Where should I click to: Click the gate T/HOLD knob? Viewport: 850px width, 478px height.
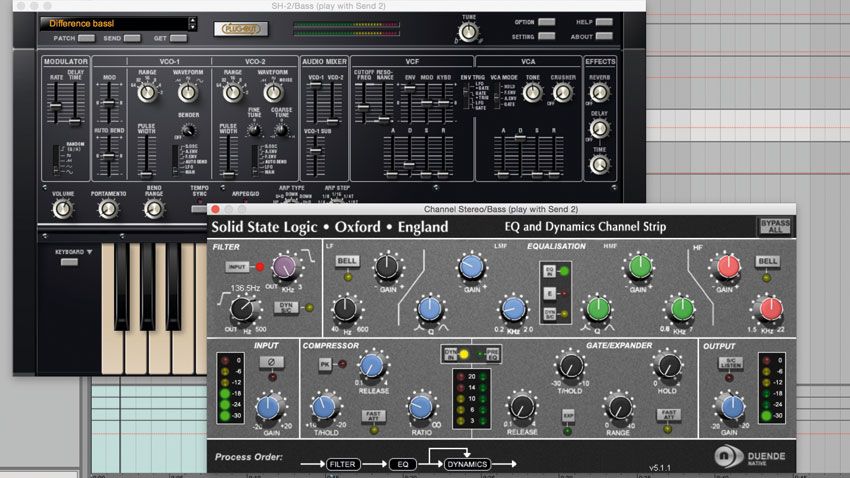pyautogui.click(x=570, y=366)
